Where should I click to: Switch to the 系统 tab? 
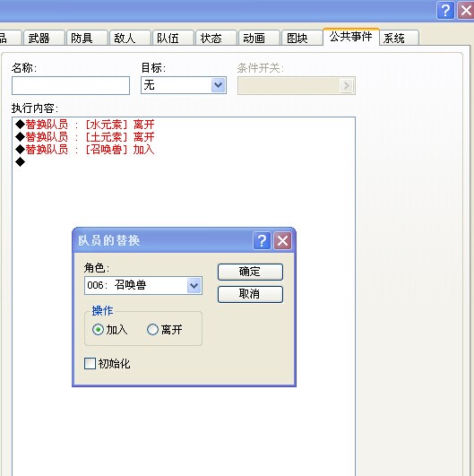click(x=400, y=38)
